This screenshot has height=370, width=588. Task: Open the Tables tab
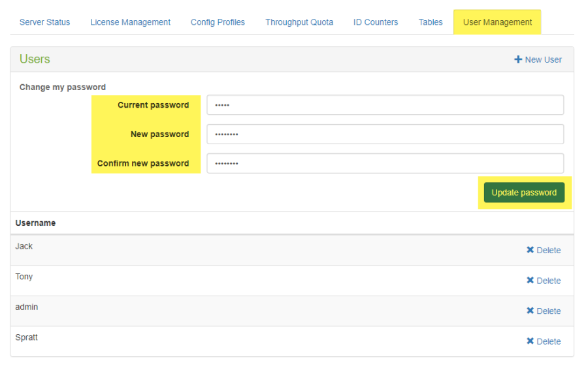pyautogui.click(x=431, y=22)
